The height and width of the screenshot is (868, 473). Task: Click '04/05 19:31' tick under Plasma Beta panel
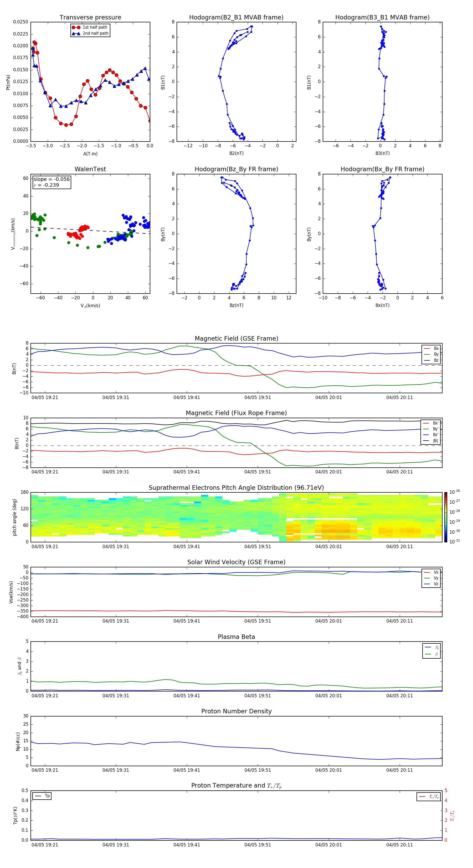pyautogui.click(x=116, y=696)
